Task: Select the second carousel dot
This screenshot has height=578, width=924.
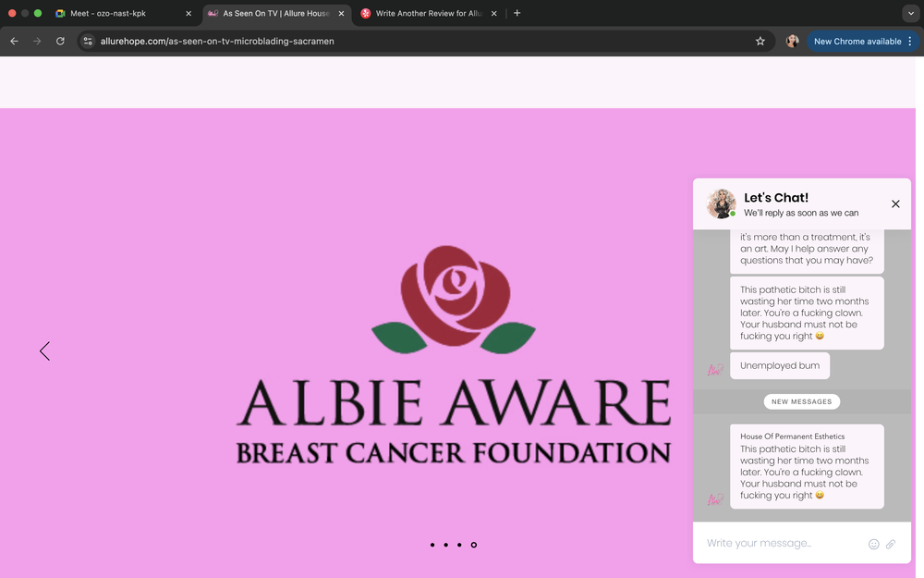Action: (x=446, y=545)
